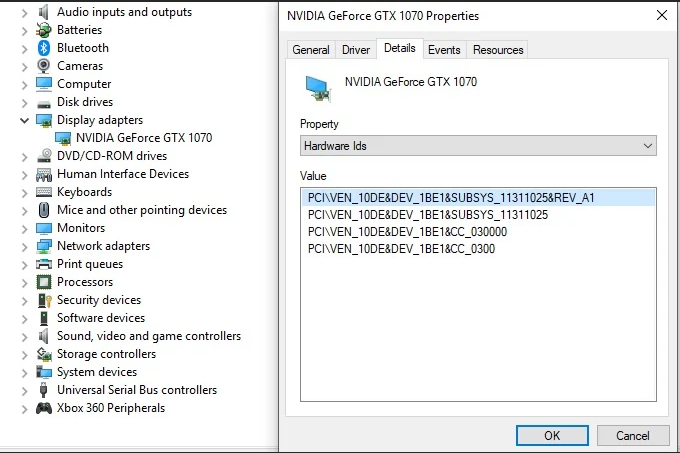Switch to the Driver tab
The image size is (680, 453).
click(356, 50)
